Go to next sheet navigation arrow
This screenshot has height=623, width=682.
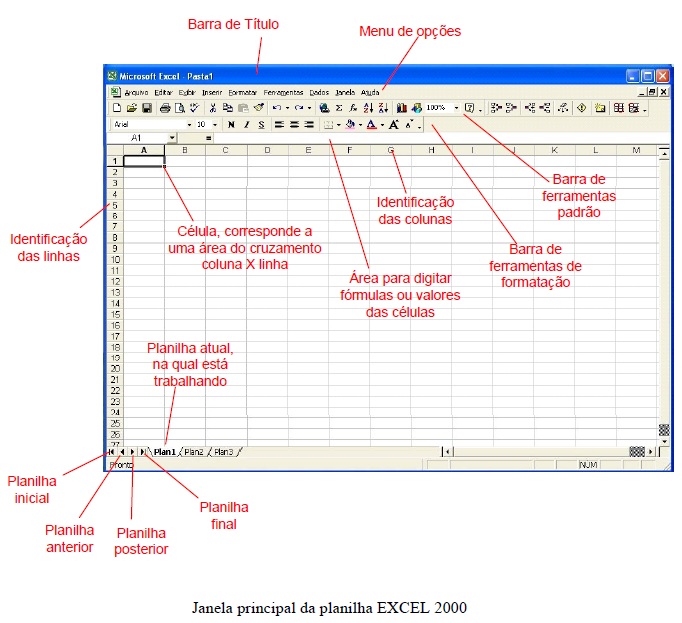(x=132, y=452)
